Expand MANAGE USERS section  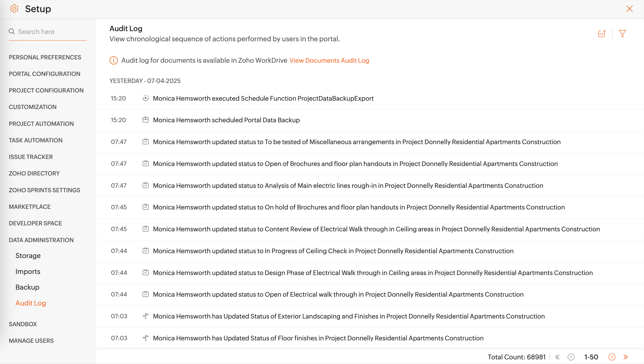coord(31,341)
